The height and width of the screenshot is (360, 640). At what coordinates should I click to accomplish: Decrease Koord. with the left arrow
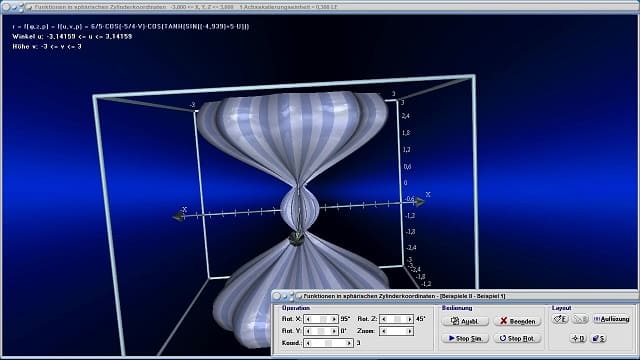(x=308, y=343)
